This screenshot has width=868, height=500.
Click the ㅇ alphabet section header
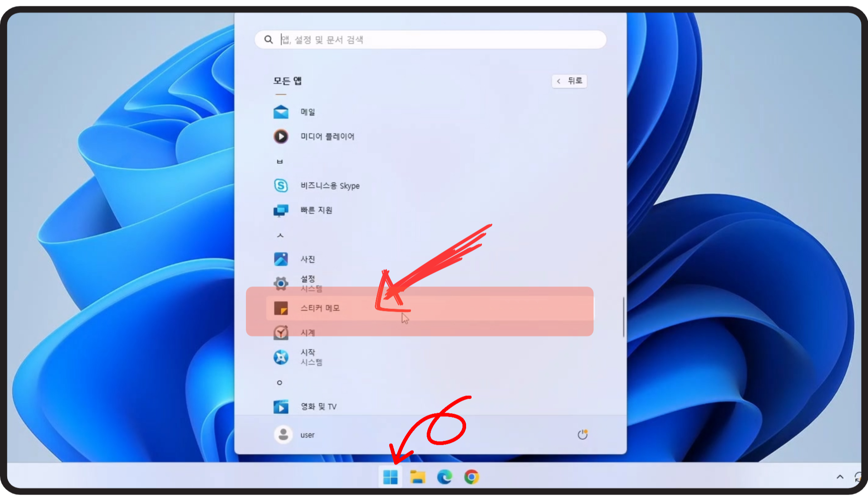pyautogui.click(x=279, y=382)
